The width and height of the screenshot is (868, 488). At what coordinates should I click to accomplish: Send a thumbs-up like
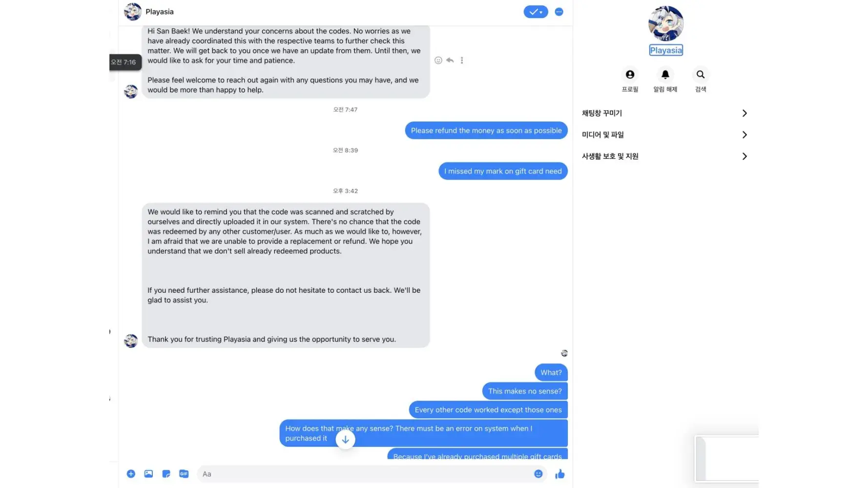[x=560, y=474]
